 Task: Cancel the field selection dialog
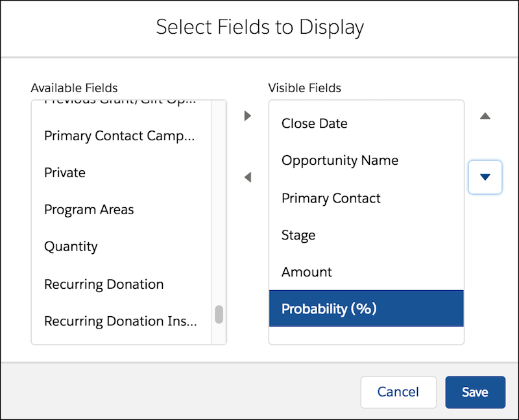398,392
